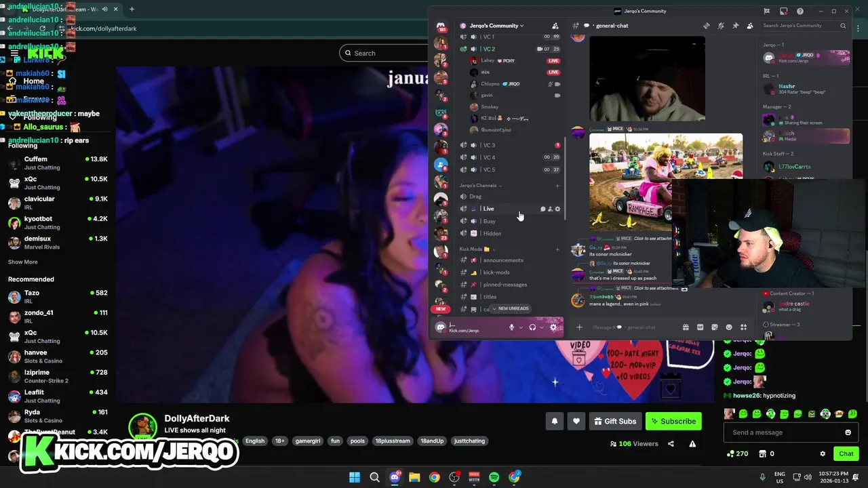The image size is (868, 488).
Task: Open apps launcher icon in Discord message bar
Action: pos(743,327)
